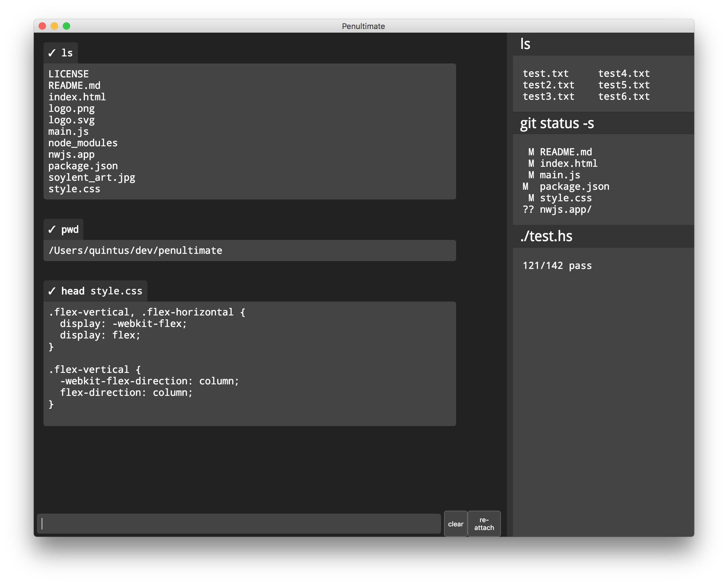Click the green zoom window button

pyautogui.click(x=66, y=26)
